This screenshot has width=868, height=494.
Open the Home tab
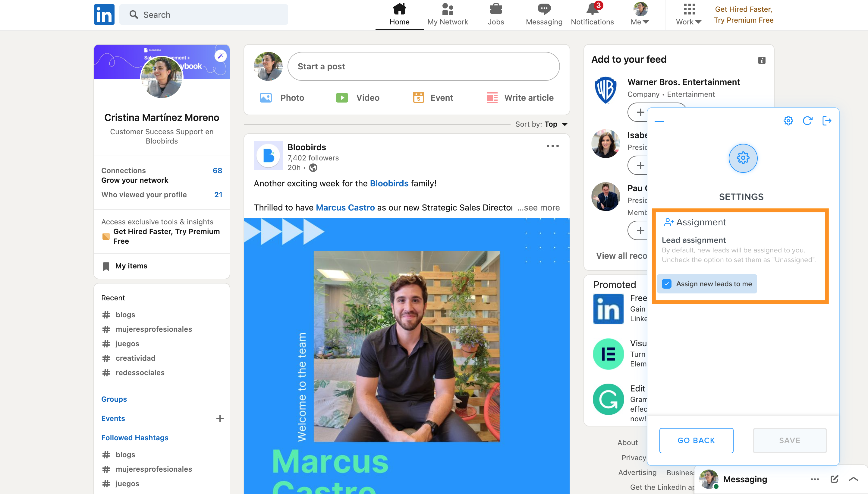[399, 14]
